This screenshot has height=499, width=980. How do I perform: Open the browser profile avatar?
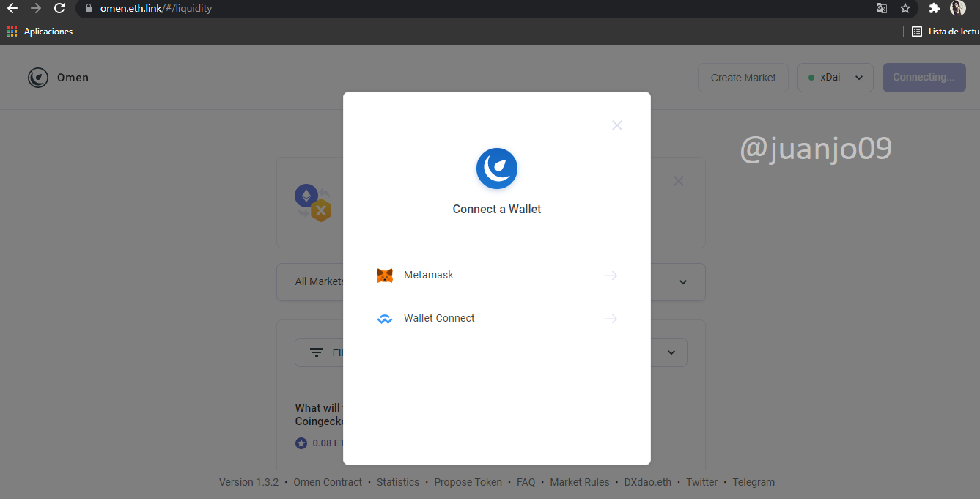click(x=958, y=9)
